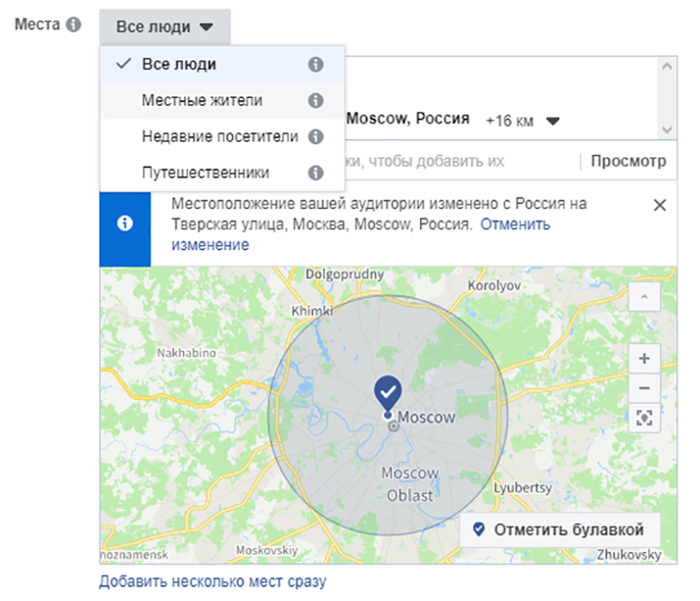Image resolution: width=700 pixels, height=601 pixels.
Task: Click Nakhabino label on the map
Action: pyautogui.click(x=186, y=353)
